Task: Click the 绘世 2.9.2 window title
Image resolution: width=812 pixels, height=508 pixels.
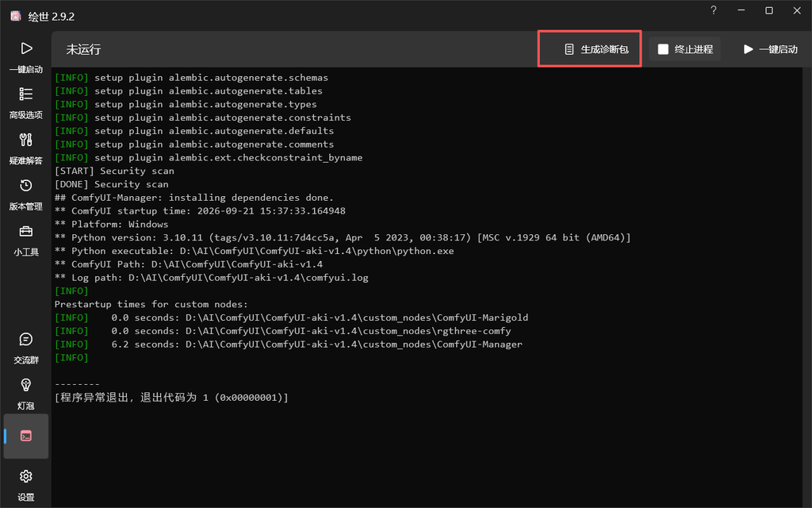Action: pyautogui.click(x=51, y=17)
